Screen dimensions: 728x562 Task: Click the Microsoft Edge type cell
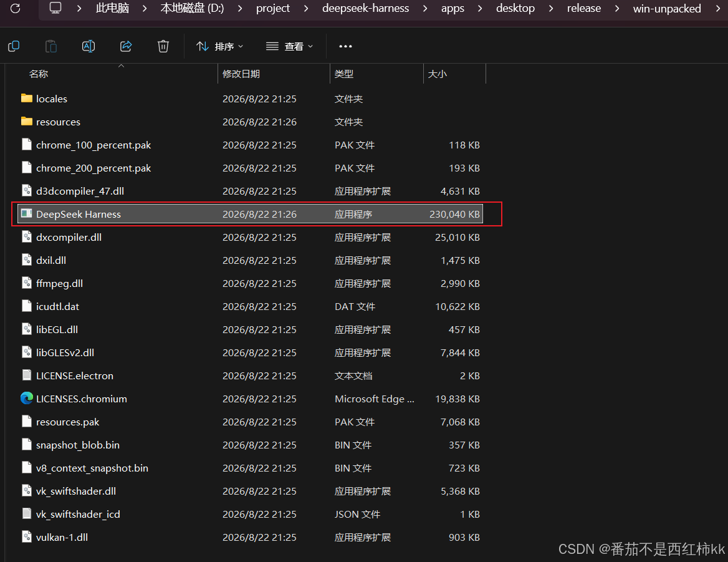[x=374, y=399]
